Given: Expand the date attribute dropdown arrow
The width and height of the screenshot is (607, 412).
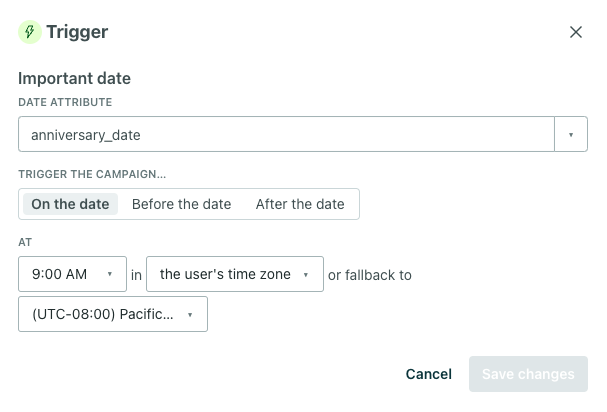Looking at the screenshot, I should click(x=571, y=134).
